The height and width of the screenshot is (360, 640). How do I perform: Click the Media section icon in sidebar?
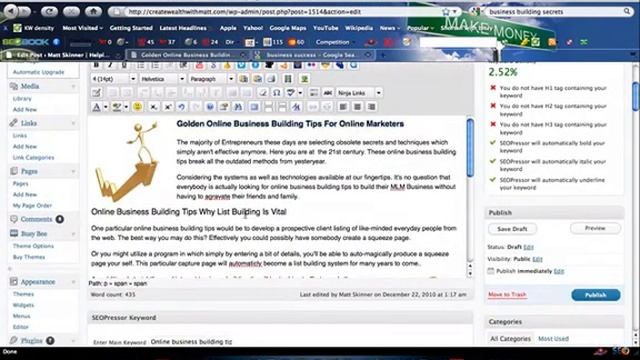(x=14, y=86)
